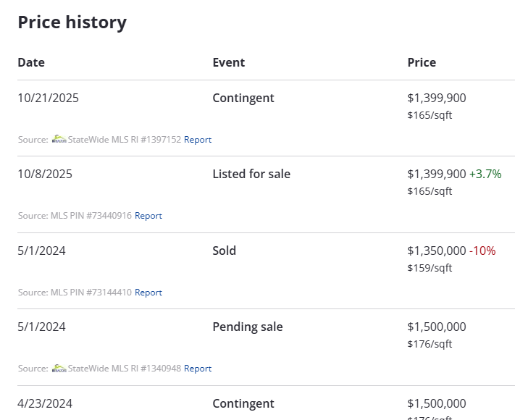Click the red -10% price change
This screenshot has height=420, width=515.
482,251
